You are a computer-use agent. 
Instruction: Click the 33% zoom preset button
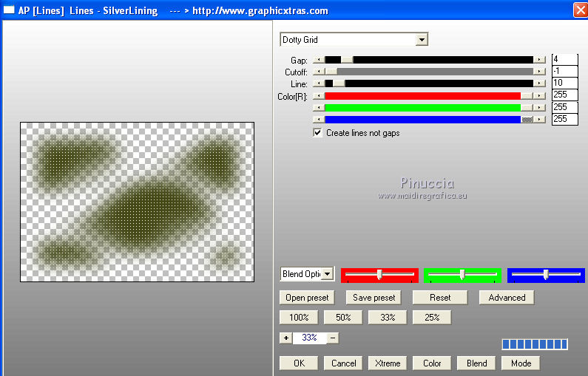[388, 318]
